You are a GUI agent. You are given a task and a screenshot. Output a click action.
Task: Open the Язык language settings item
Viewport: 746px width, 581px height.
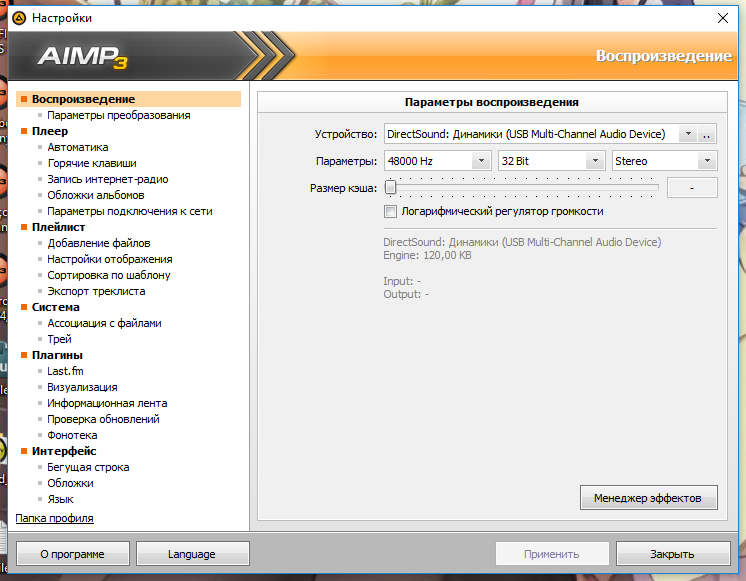[x=60, y=499]
